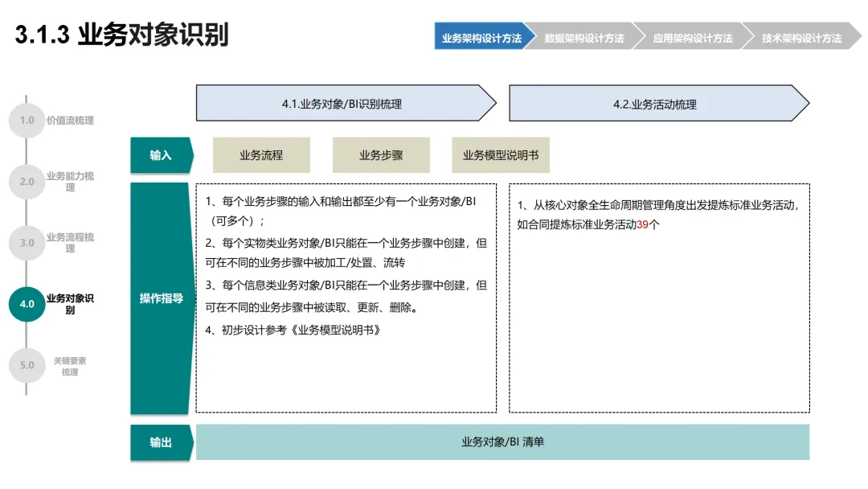Click the 业务模型说明书 input box
Screen dimensions: 868x489
point(501,155)
